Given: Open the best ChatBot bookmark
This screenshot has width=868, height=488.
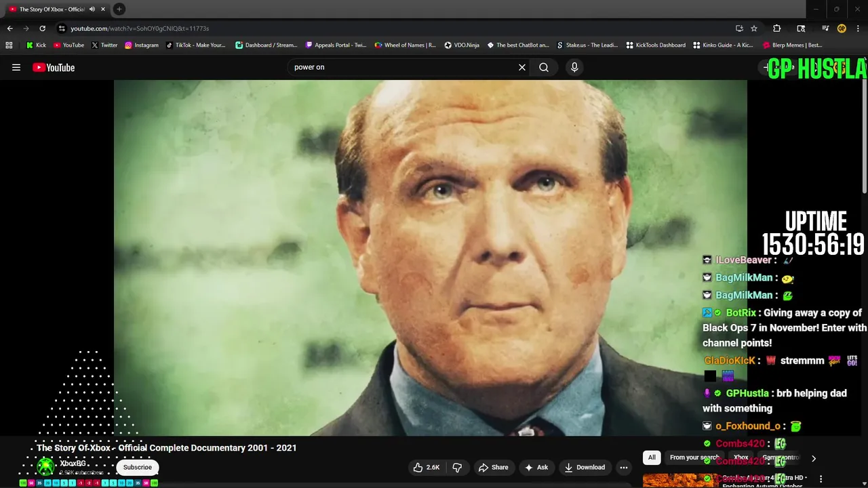Looking at the screenshot, I should coord(518,45).
